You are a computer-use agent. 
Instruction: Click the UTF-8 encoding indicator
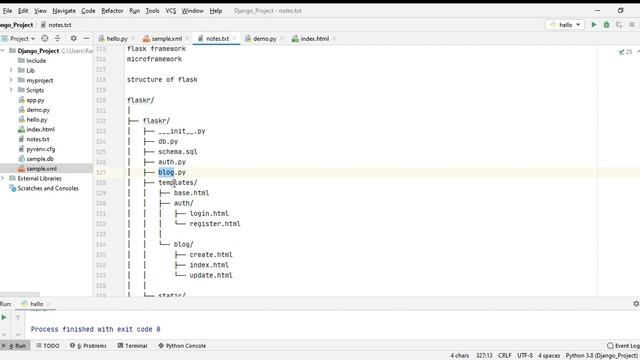pos(525,356)
